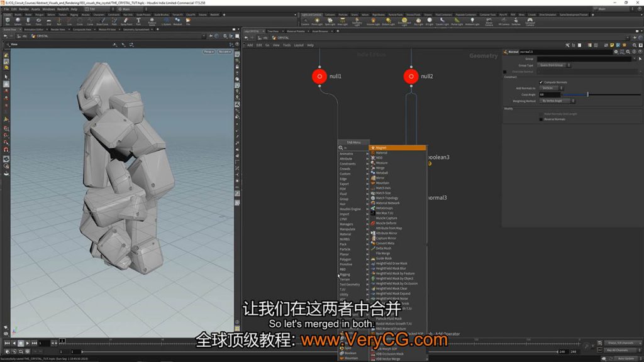Expand the Attribute category in TAB menu
Image resolution: width=644 pixels, height=362 pixels.
[x=353, y=158]
